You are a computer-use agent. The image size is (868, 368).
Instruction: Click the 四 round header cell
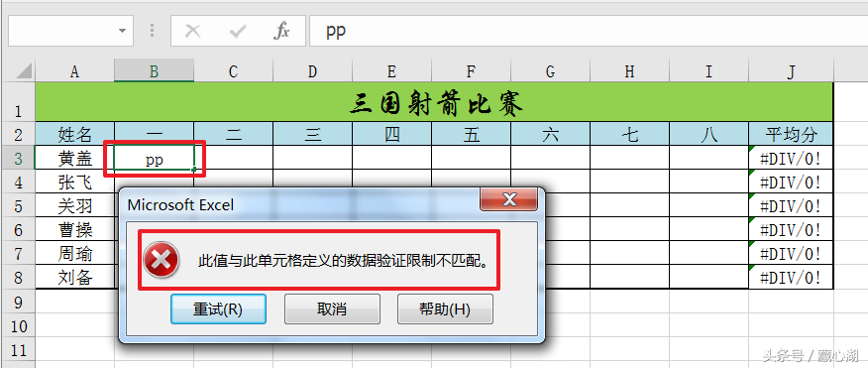click(x=391, y=134)
